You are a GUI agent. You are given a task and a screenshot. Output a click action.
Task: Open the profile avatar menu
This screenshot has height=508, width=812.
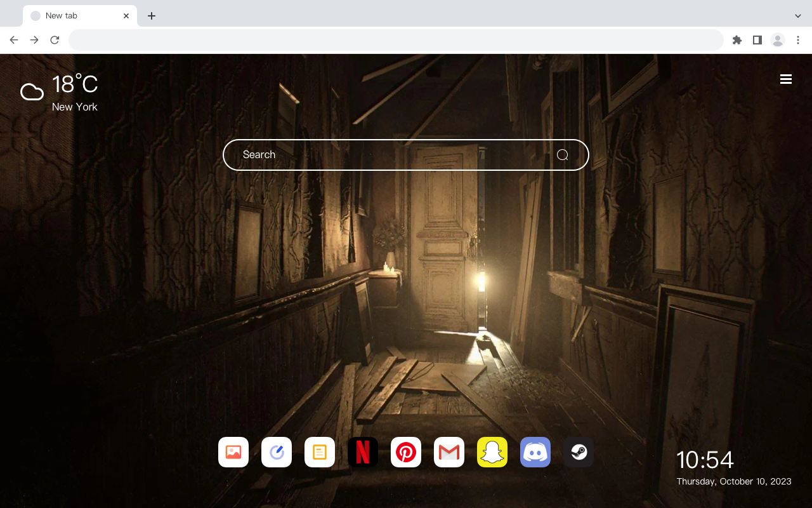coord(778,40)
